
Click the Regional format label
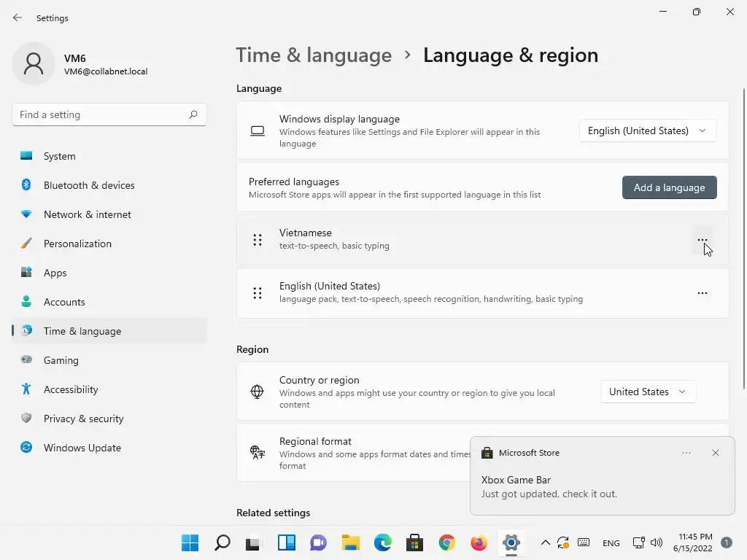(x=315, y=441)
